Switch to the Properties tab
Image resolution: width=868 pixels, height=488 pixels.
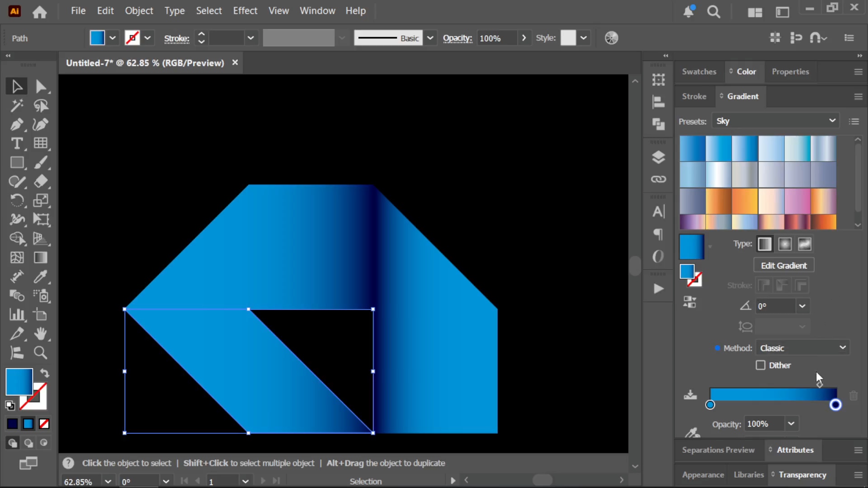(x=790, y=72)
